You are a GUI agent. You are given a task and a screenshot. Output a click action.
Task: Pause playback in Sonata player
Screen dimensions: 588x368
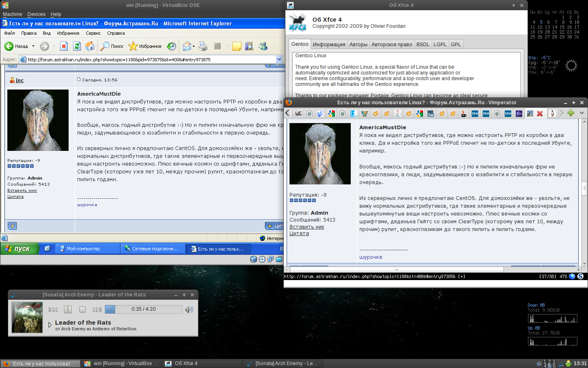click(68, 310)
